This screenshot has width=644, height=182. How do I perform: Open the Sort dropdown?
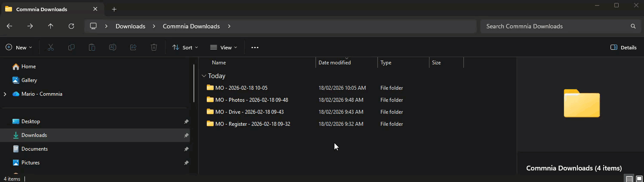point(185,48)
